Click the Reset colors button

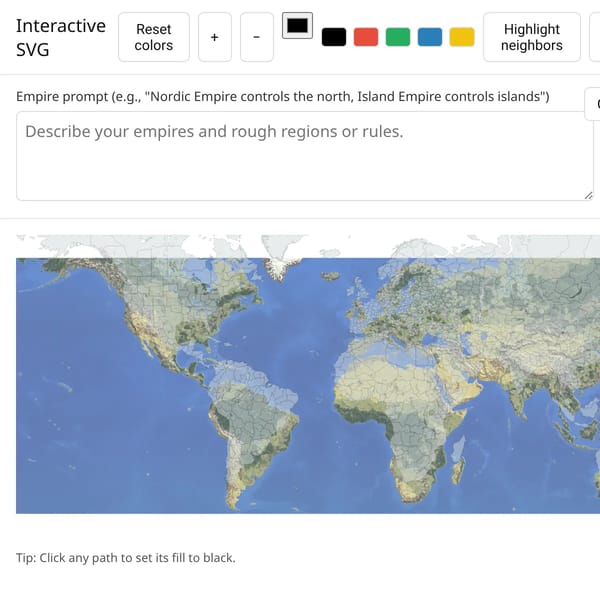[154, 37]
